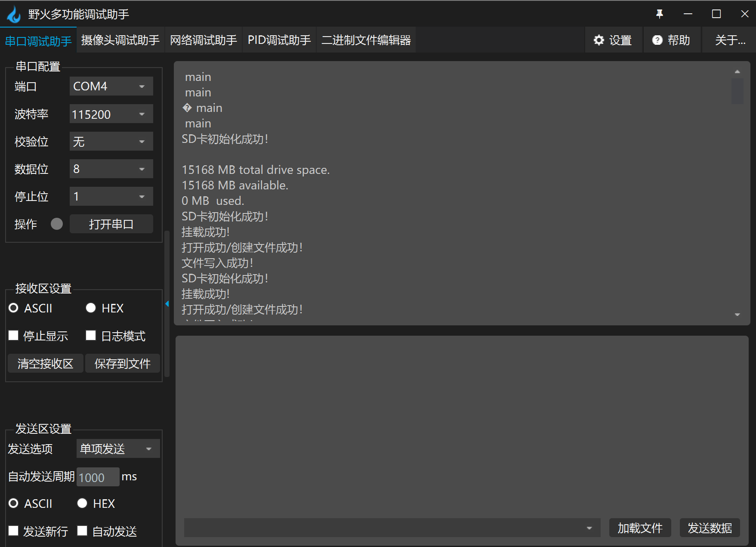
Task: Open the COM4 port dropdown
Action: pyautogui.click(x=111, y=86)
